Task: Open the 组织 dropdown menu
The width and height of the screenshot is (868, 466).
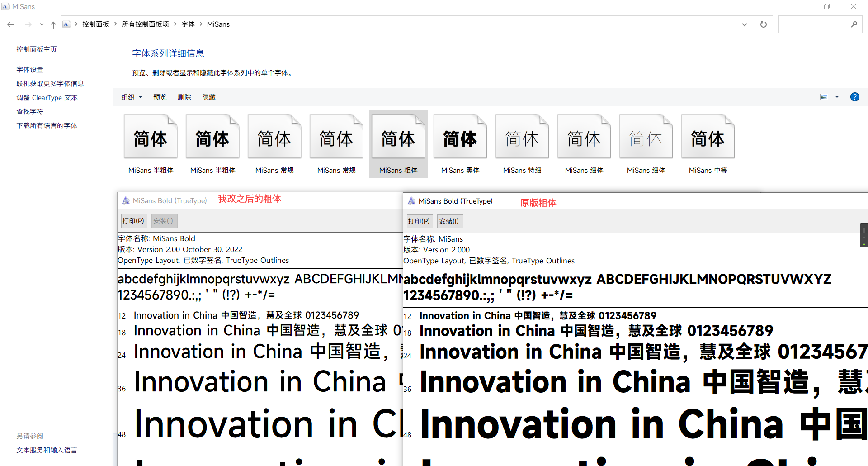Action: [x=132, y=97]
